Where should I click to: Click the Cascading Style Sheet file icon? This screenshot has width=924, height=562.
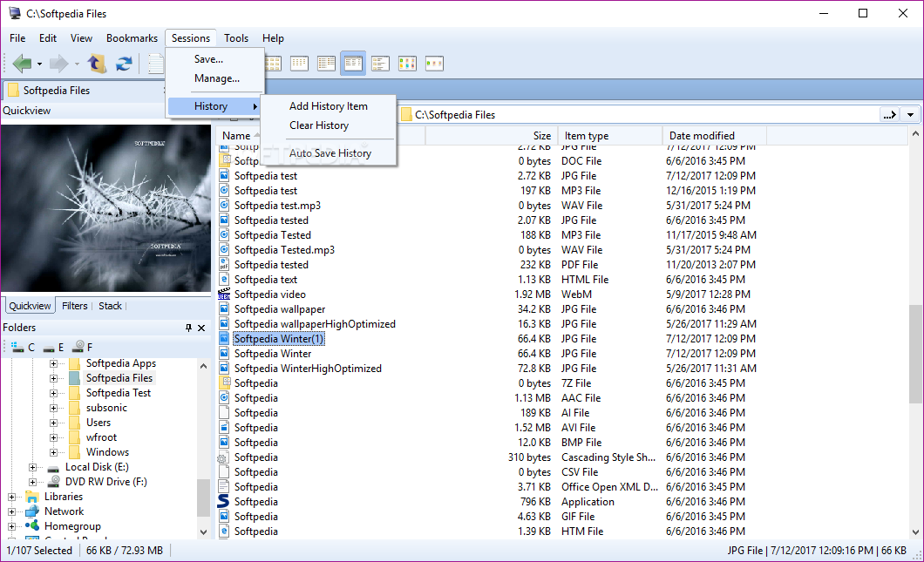pos(223,457)
